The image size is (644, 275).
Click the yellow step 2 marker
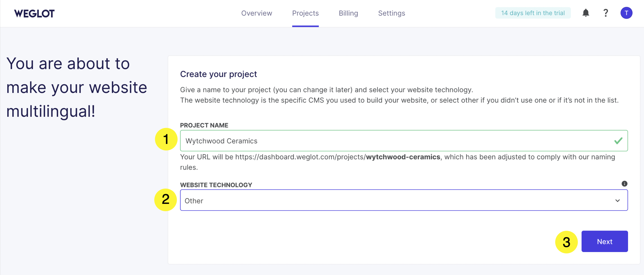165,200
